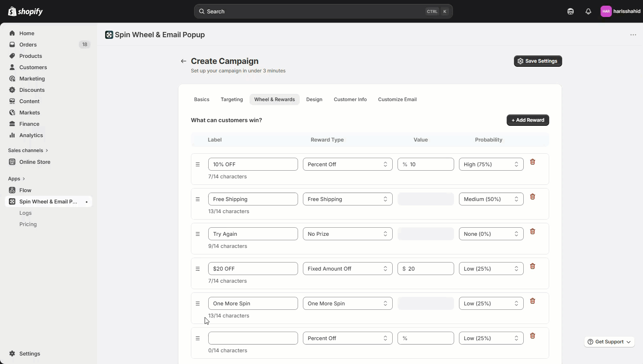Open the Get Support menu
The height and width of the screenshot is (364, 643).
[609, 342]
